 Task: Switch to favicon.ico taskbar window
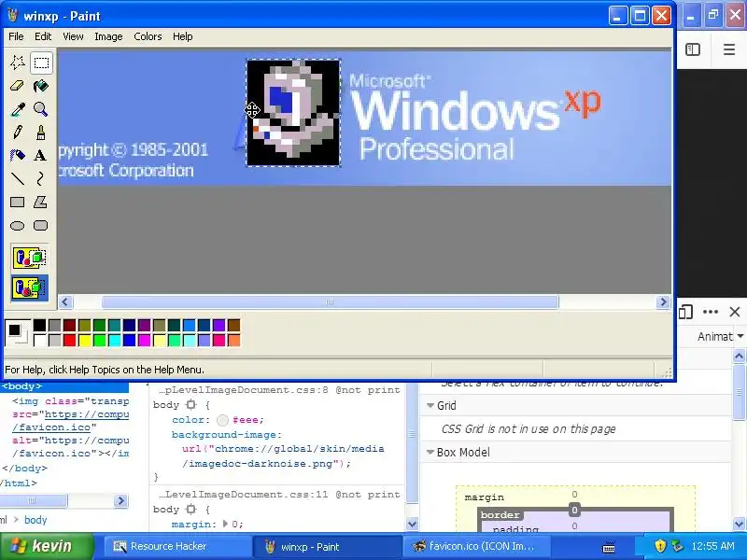[475, 547]
